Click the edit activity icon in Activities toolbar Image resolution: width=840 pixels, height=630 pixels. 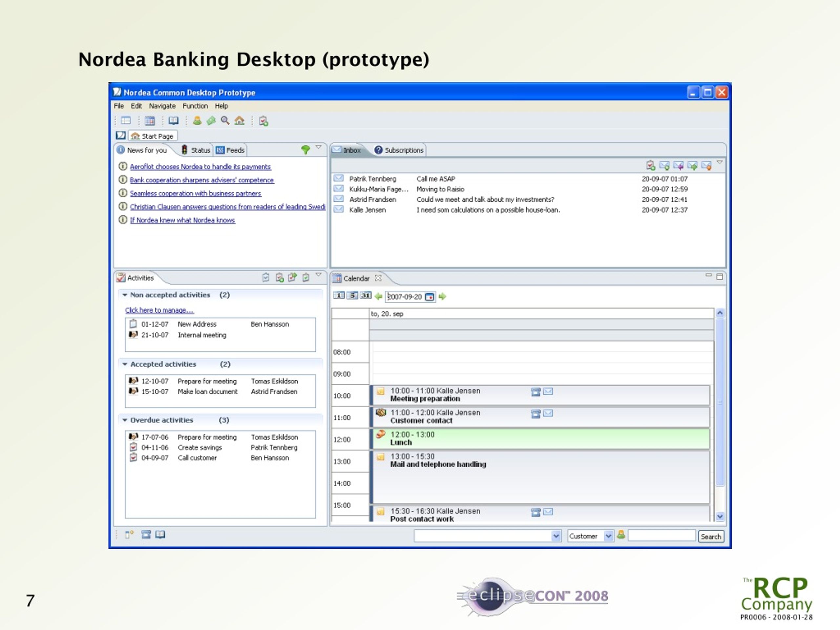tap(292, 278)
